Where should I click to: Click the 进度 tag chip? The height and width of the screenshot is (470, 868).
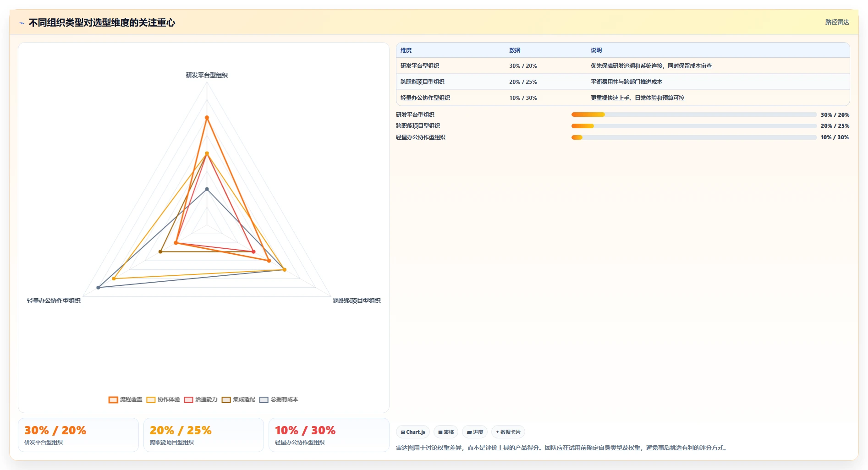pos(475,432)
